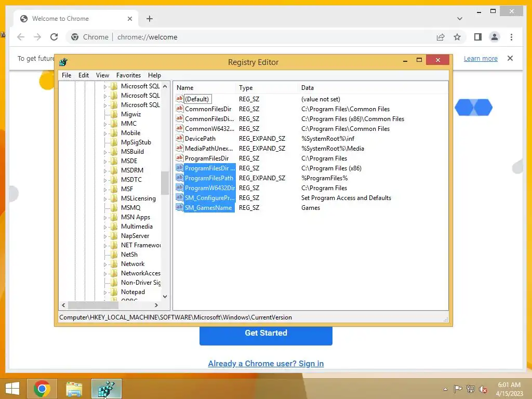Viewport: 532px width, 399px height.
Task: Open Chrome share icon in address bar
Action: coord(441,37)
